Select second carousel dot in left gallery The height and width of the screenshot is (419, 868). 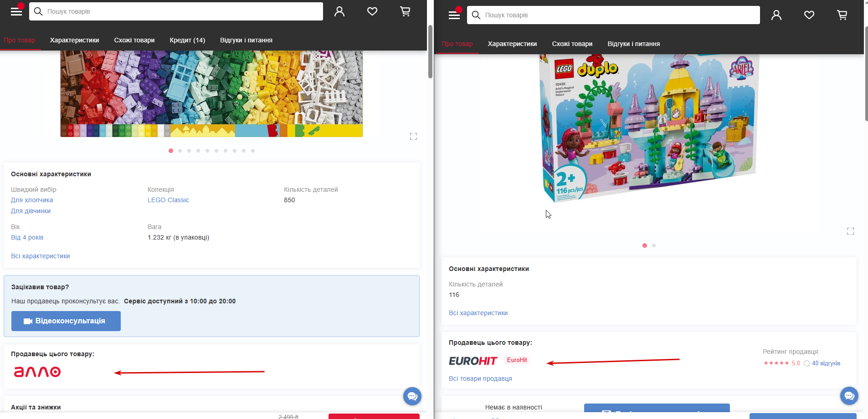[180, 151]
